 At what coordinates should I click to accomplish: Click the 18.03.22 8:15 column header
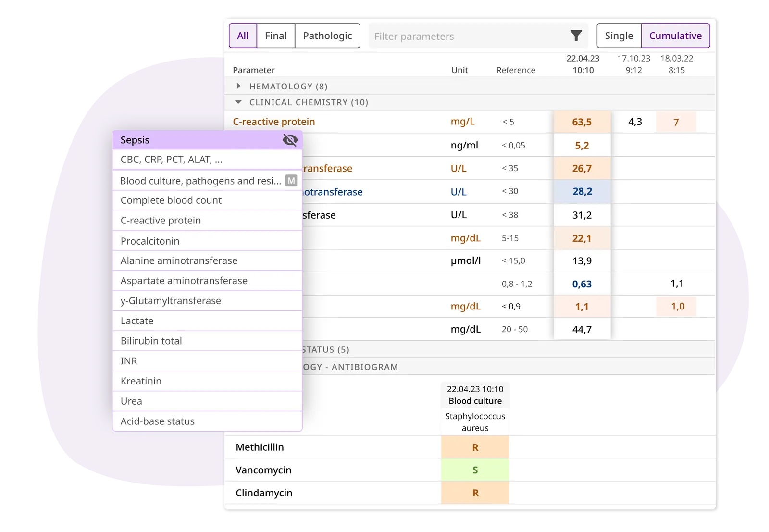click(x=677, y=64)
